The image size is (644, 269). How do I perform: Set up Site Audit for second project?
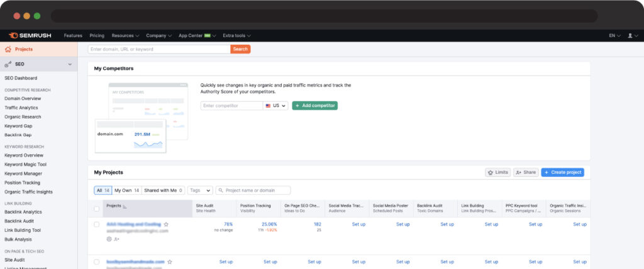226,262
